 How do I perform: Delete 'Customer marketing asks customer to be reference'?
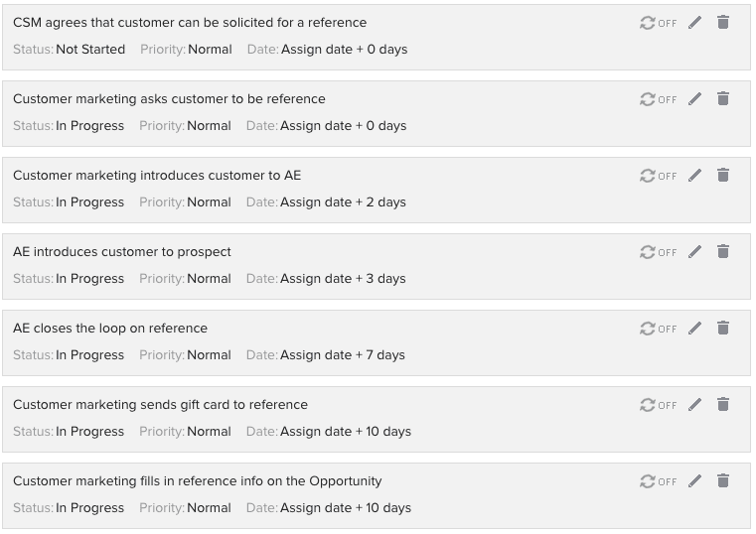pos(723,99)
